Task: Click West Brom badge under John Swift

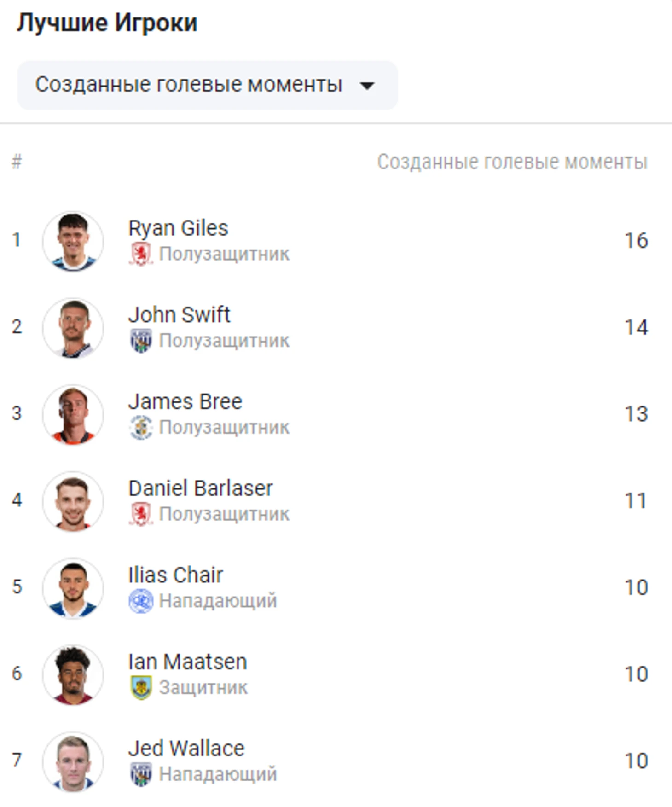Action: coord(141,341)
